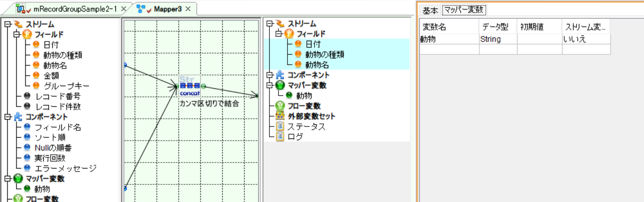644x202 pixels.
Task: Click the orange icon beside left 日付
Action: 36,45
